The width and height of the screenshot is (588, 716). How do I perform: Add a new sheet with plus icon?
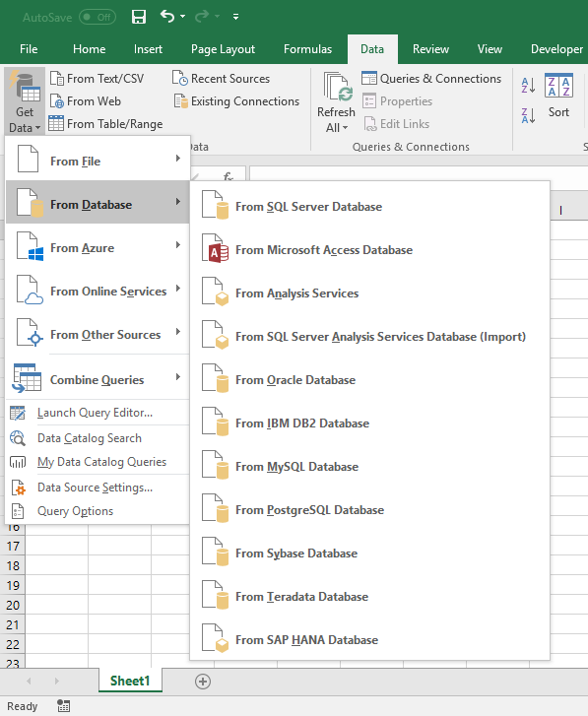(203, 682)
